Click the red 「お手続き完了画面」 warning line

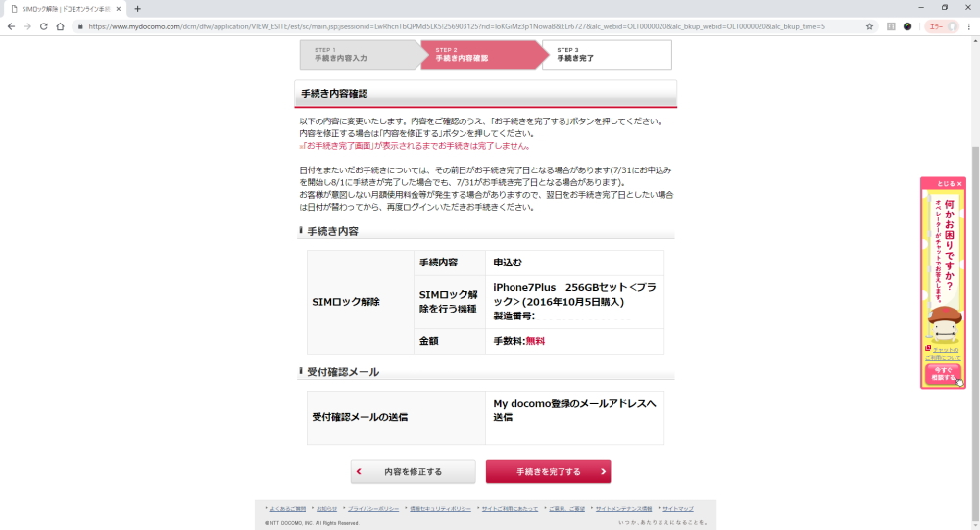[x=415, y=146]
